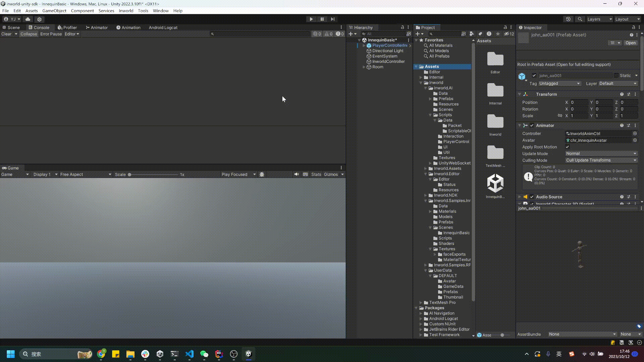Open the Tag Untagged dropdown
Viewport: 644px width, 362px height.
(559, 83)
